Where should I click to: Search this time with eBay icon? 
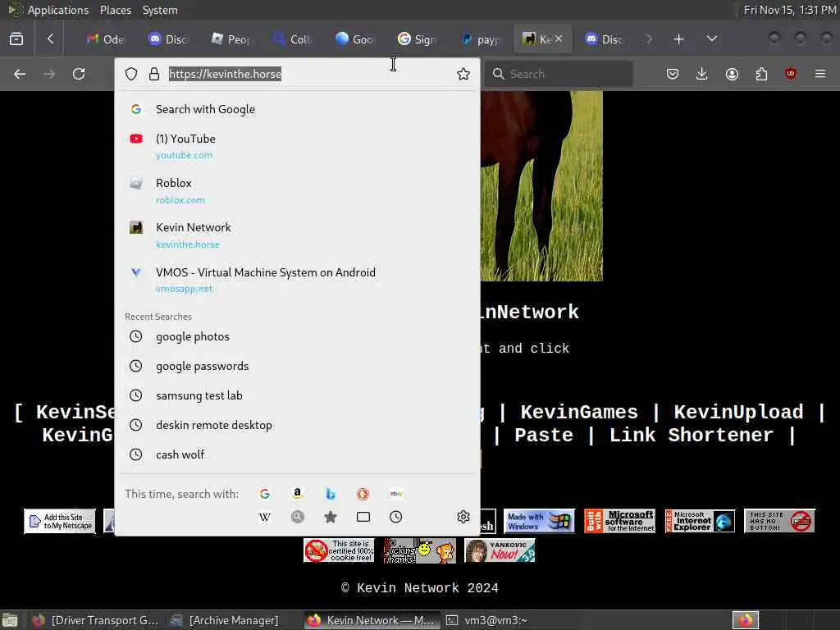(396, 494)
